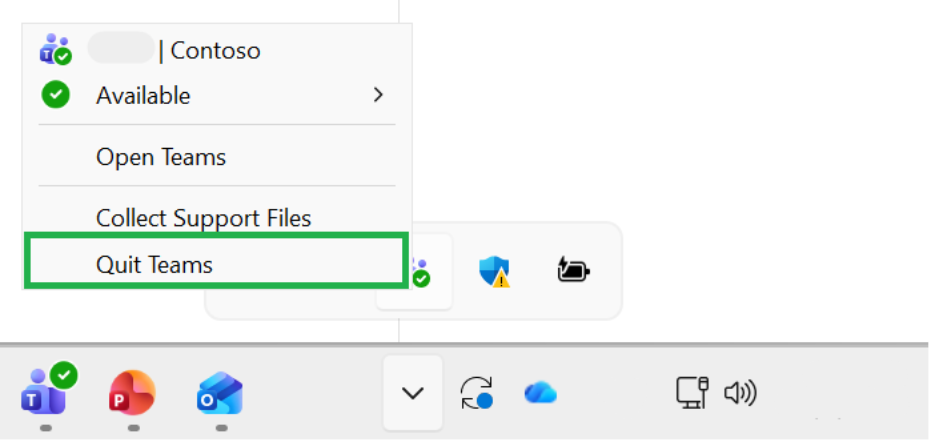Click the Teams icon in the tray overflow

coord(420,272)
